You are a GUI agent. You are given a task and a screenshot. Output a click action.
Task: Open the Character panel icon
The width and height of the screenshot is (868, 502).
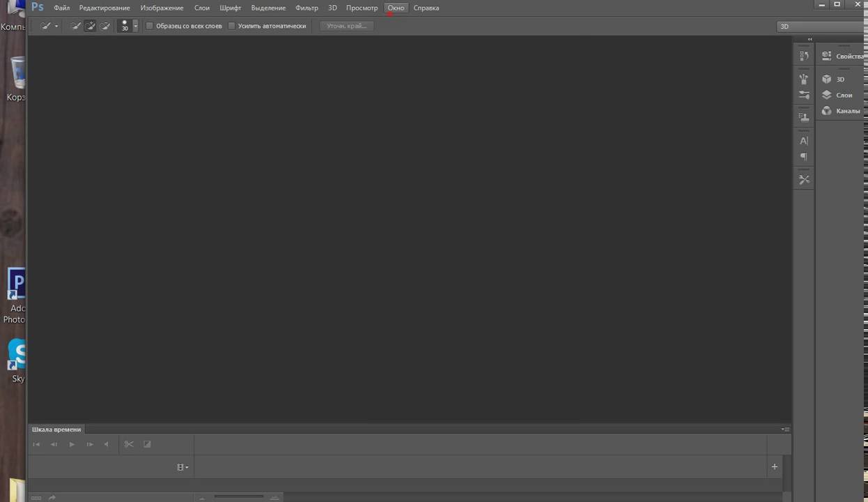[804, 141]
